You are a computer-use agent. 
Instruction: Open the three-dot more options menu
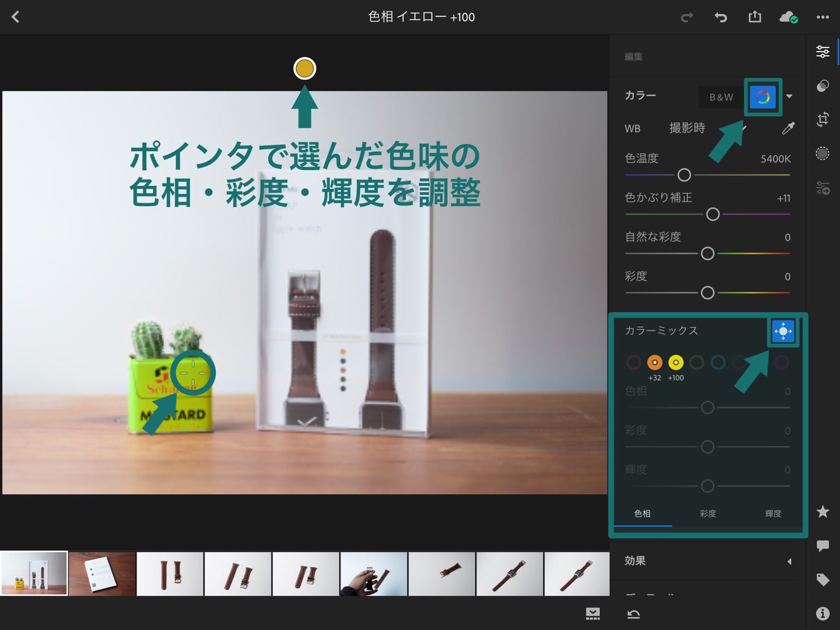click(822, 17)
